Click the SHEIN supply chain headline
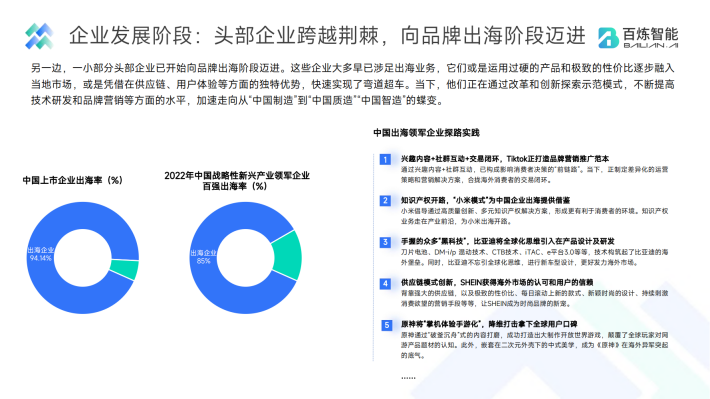The height and width of the screenshot is (399, 710). tap(497, 283)
